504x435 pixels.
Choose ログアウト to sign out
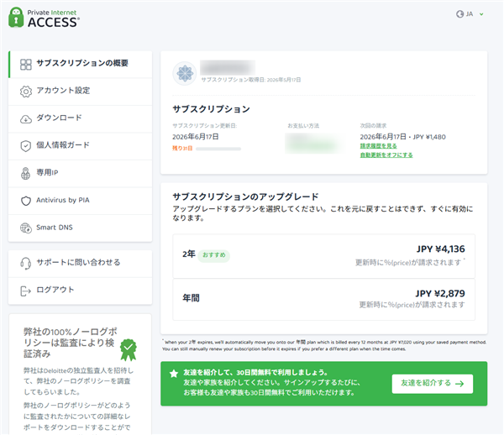(81, 291)
